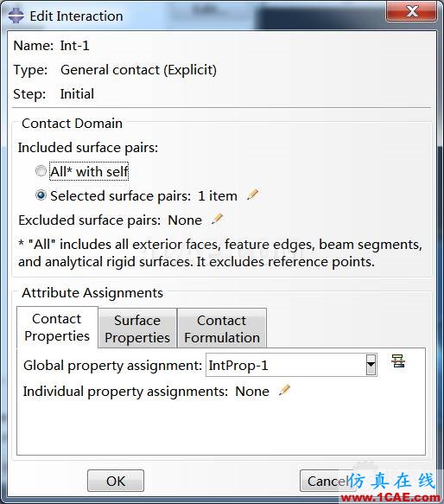
Task: Click the Initial step value
Action: tap(77, 94)
